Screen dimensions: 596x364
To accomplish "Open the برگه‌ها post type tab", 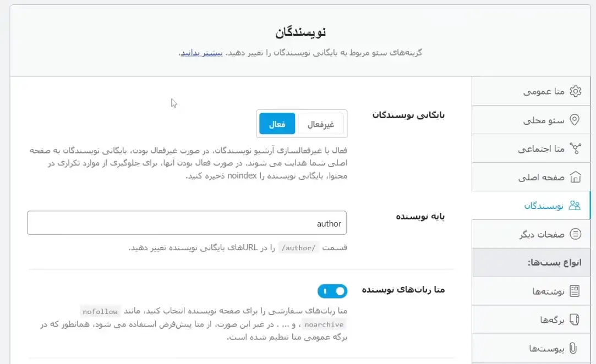I will pyautogui.click(x=531, y=319).
